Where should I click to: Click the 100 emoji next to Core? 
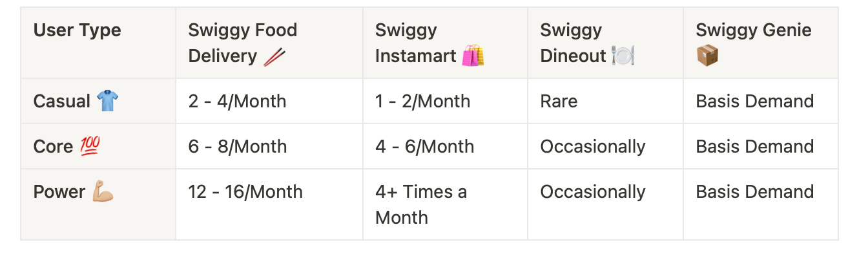click(x=90, y=147)
